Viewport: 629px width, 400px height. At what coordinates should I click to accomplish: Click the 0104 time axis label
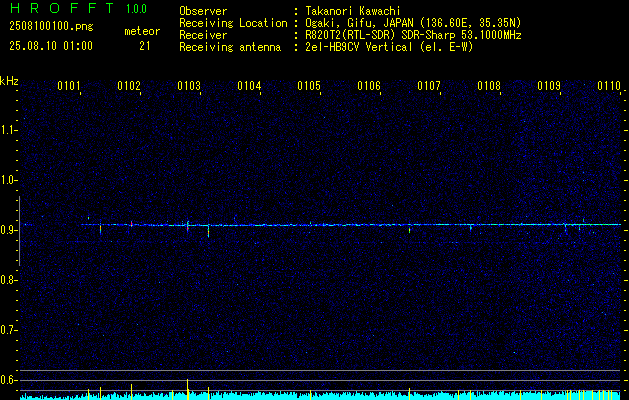249,85
